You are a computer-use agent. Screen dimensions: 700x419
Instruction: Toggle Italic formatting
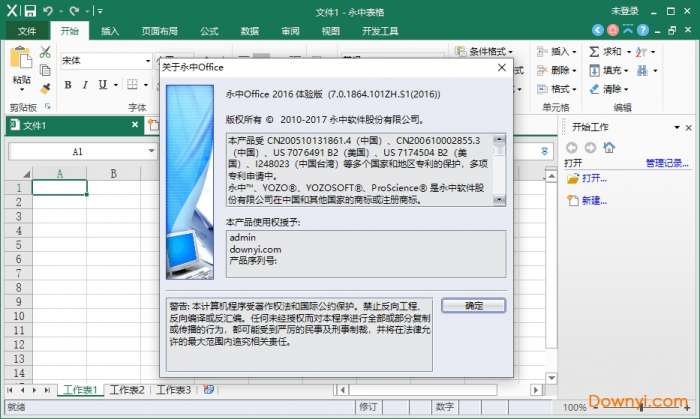[85, 85]
